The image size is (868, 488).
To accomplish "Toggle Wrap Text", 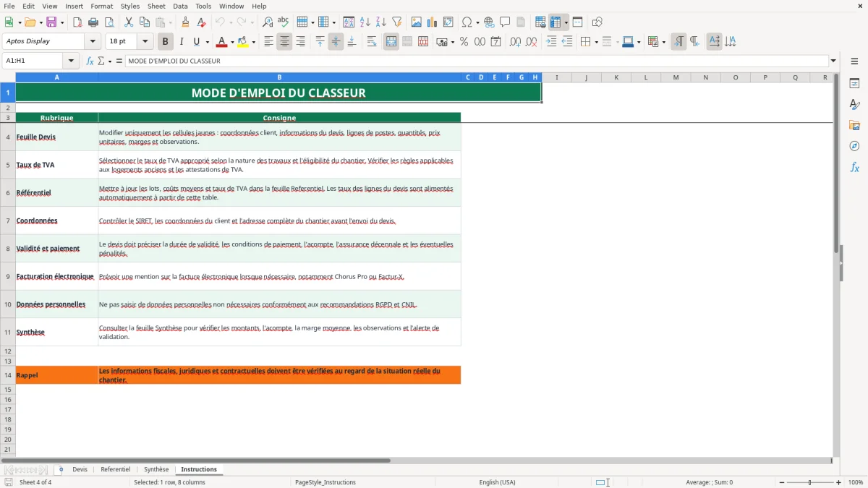I will coord(372,42).
